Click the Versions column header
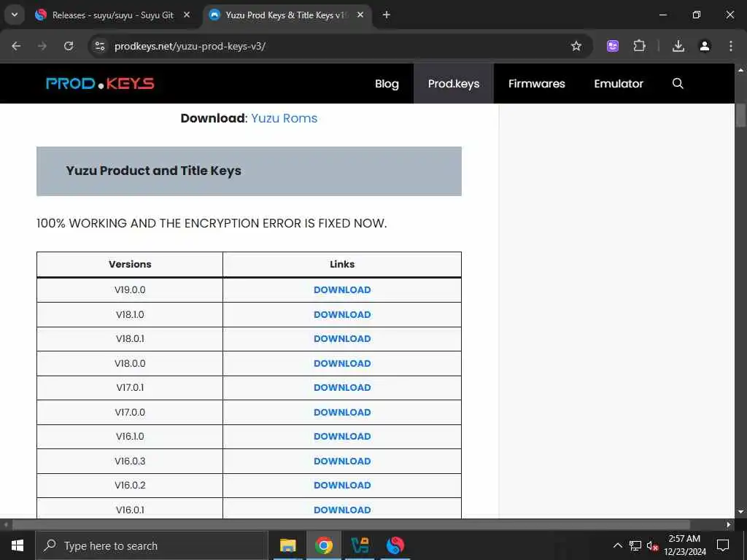This screenshot has width=747, height=560. point(130,264)
